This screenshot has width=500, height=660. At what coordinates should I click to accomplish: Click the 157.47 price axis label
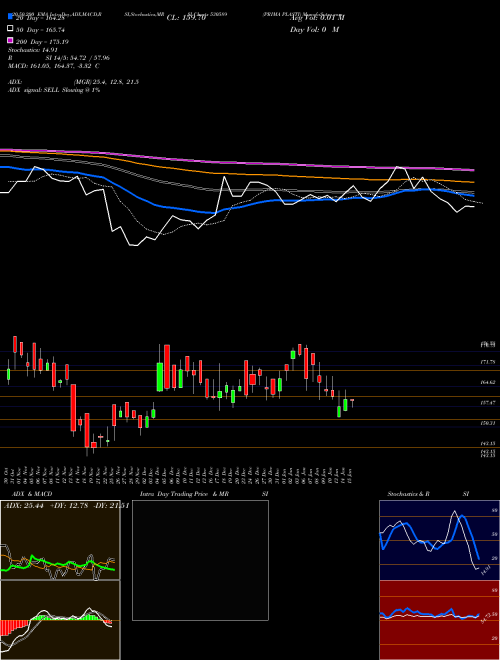[488, 402]
